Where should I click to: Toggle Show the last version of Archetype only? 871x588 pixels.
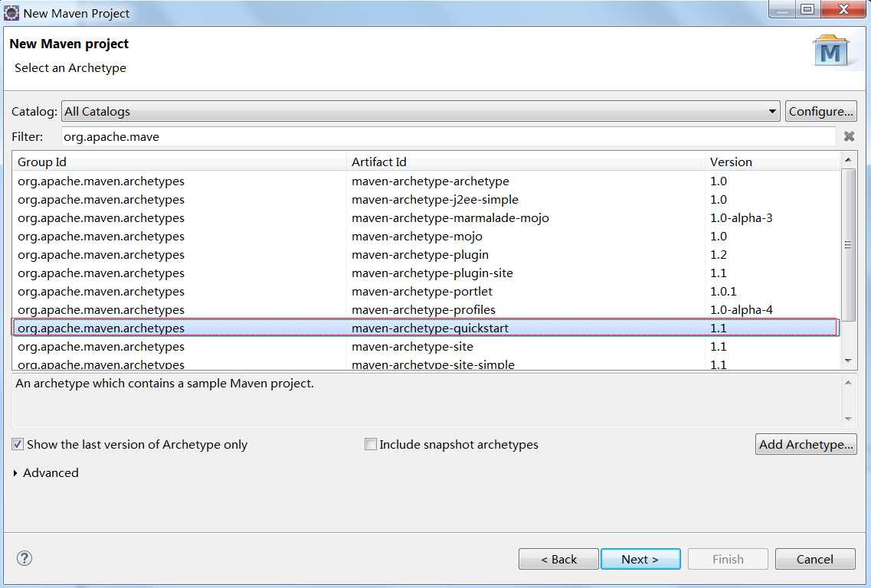click(x=18, y=444)
